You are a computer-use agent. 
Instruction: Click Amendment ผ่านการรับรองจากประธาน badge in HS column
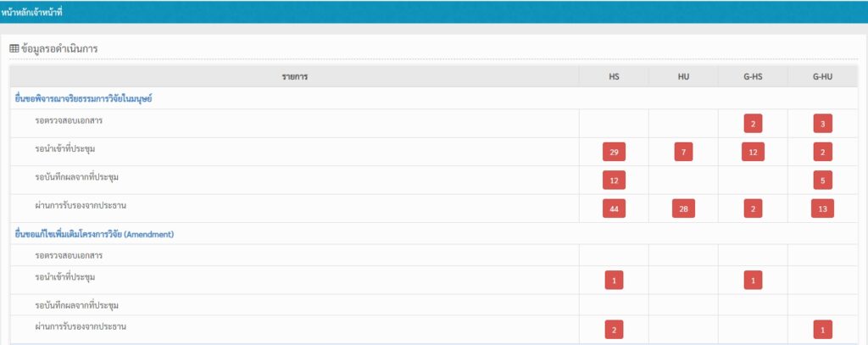tap(614, 331)
